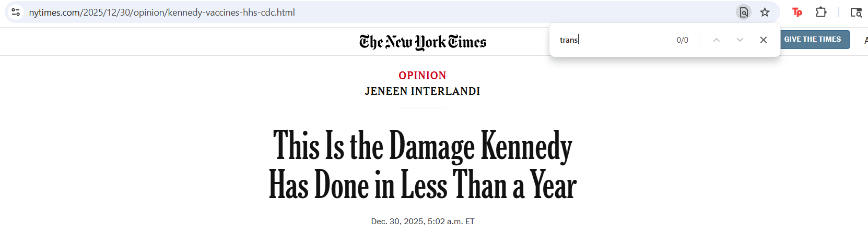Viewport: 868px width, 233px height.
Task: Jump to next find match (down arrow)
Action: tap(740, 40)
